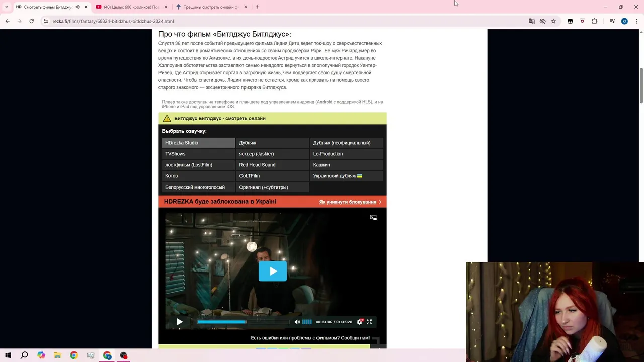Open the Translate page icon
This screenshot has width=644, height=362.
532,21
